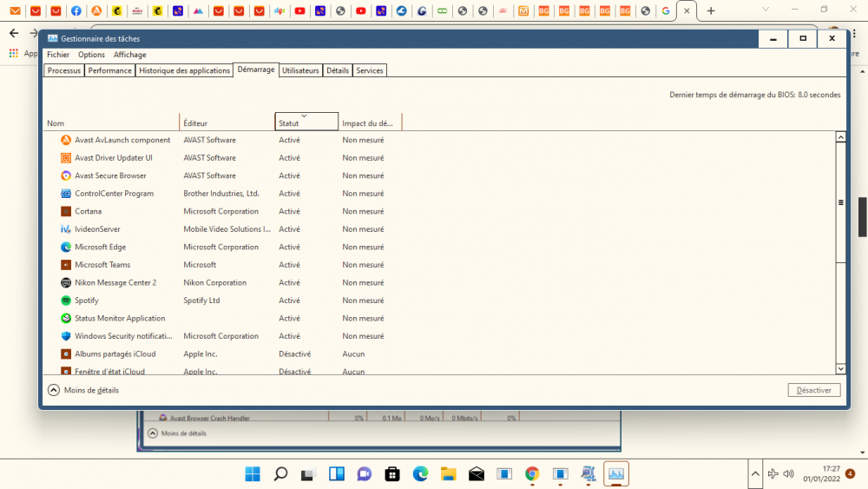Select the Démarrage tab

[256, 69]
